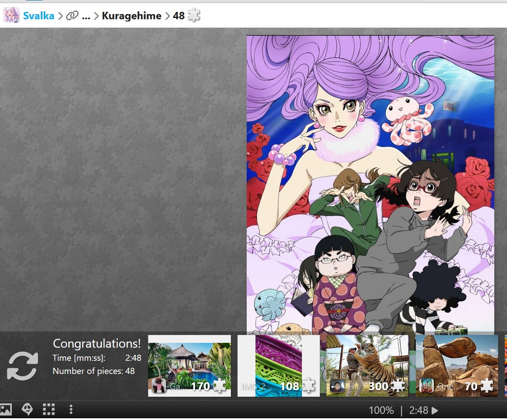This screenshot has width=507, height=420.
Task: Click author avatar on the 300-piece puzzle
Action: [x=337, y=386]
